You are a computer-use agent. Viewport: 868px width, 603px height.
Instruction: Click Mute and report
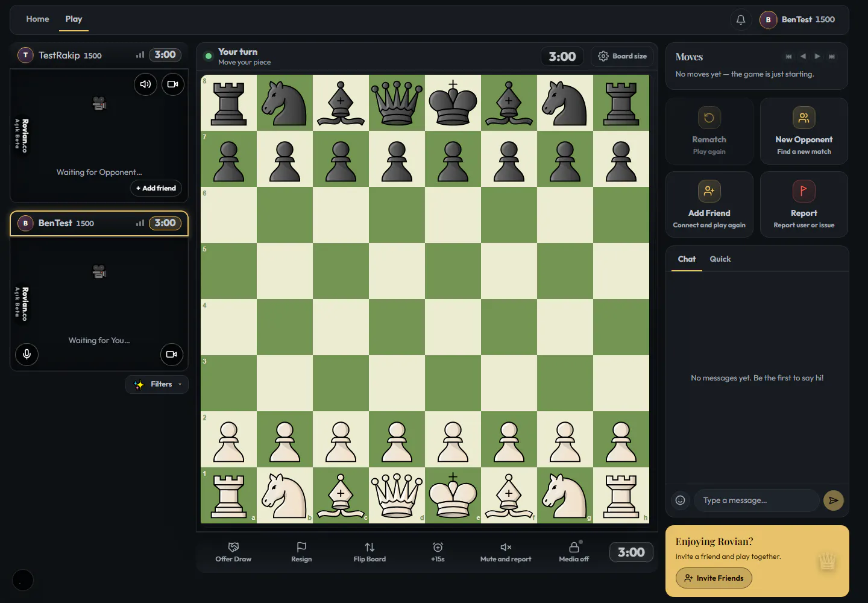[x=506, y=552]
